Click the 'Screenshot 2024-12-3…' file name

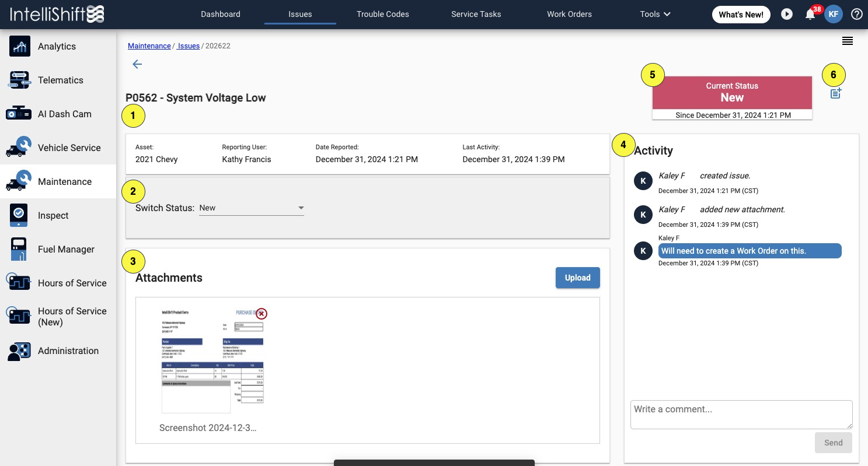point(208,428)
